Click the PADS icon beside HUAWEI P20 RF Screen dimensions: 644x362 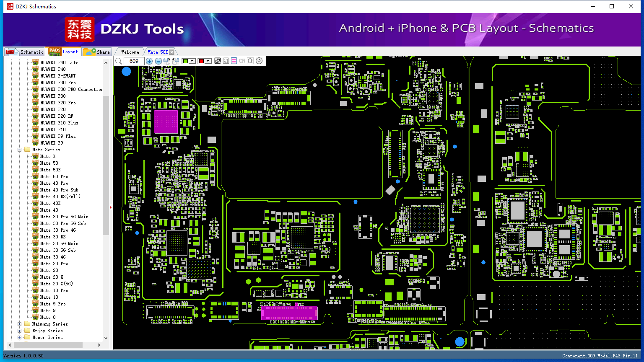35,116
